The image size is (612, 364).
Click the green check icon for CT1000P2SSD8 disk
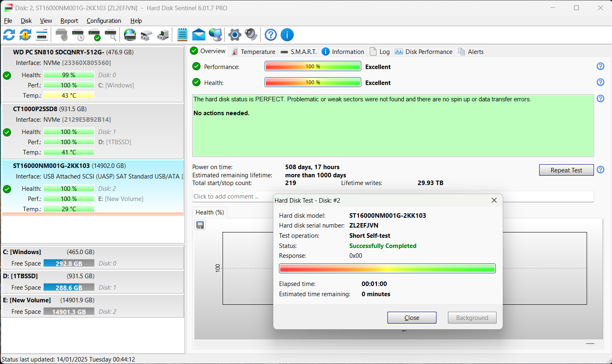click(7, 132)
